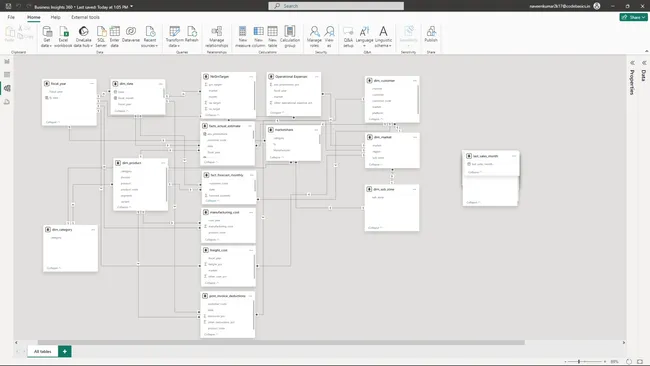Open Recent sources dropdown
650x366 pixels.
pos(150,36)
